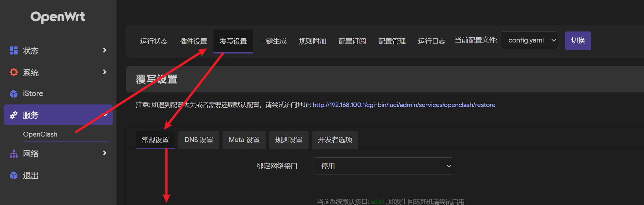
Task: Switch to the Meta 设置 tab
Action: click(x=244, y=140)
